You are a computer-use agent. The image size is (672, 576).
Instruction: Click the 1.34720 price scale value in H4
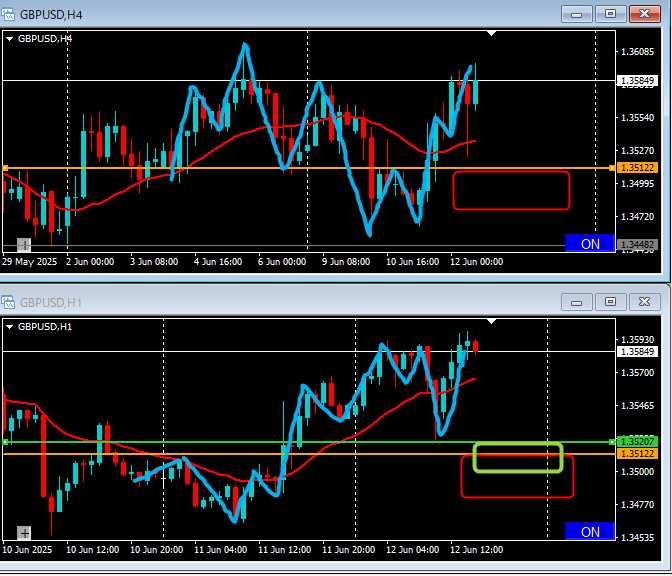pos(638,217)
